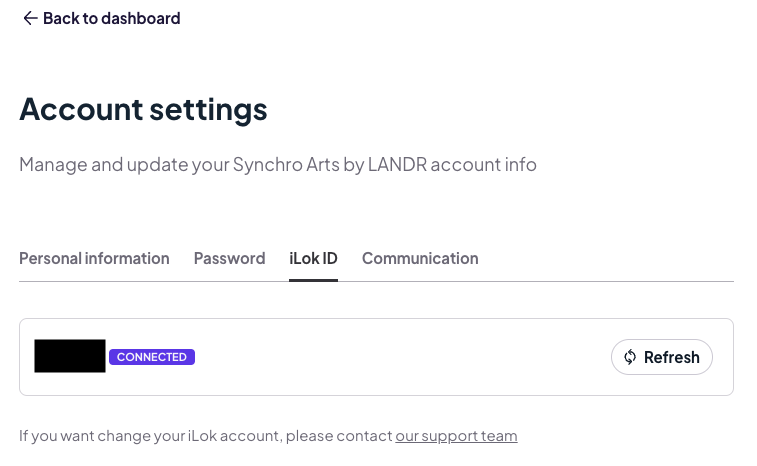Click the purple CONNECTED status badge

tap(152, 357)
